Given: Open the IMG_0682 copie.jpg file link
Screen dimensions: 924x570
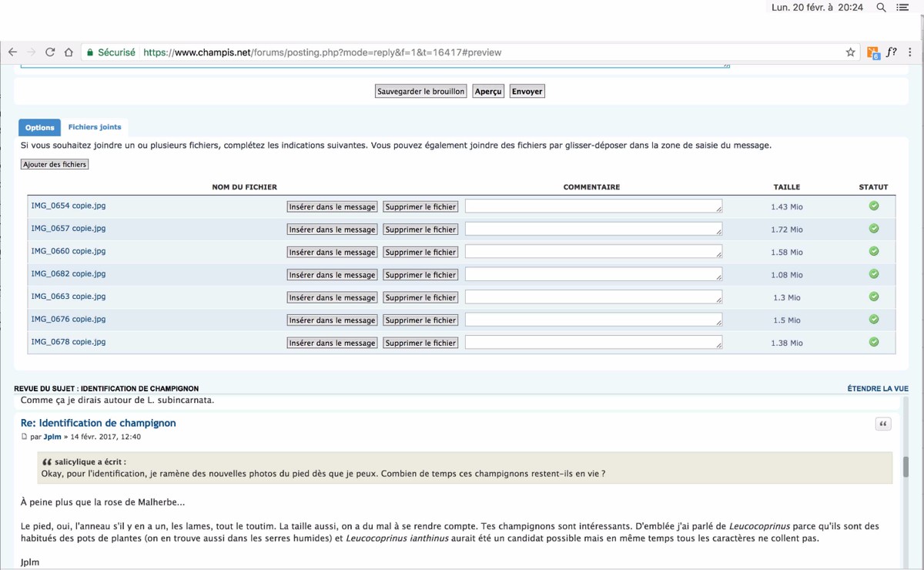Looking at the screenshot, I should coord(69,273).
